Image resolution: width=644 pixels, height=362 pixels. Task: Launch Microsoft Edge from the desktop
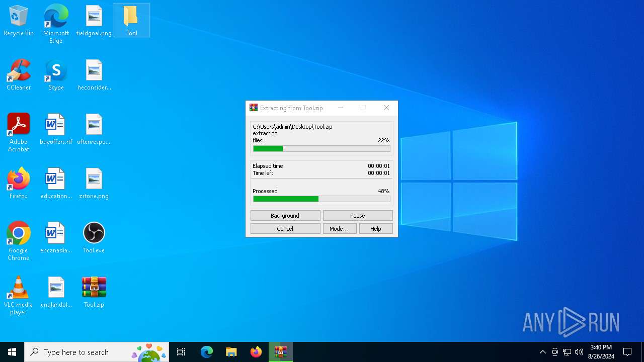pos(56,24)
